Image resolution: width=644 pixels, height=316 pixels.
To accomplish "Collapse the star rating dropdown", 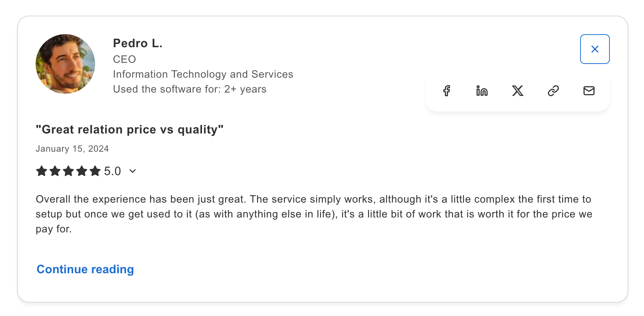I will click(x=133, y=171).
